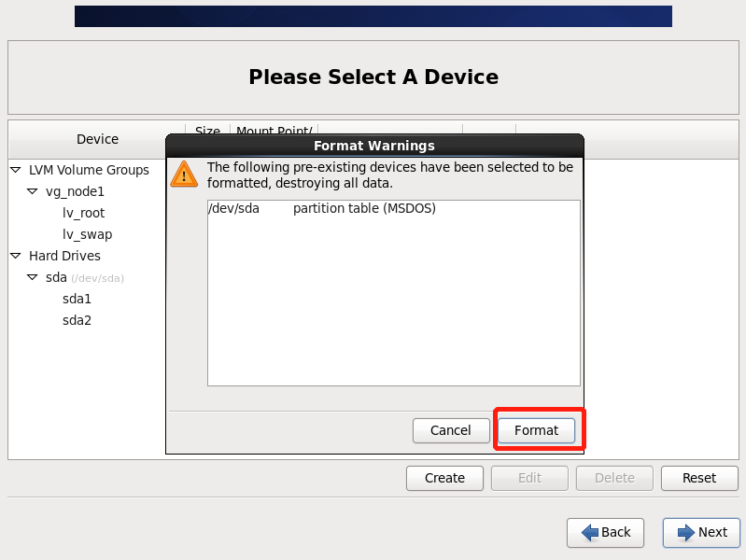The height and width of the screenshot is (560, 746).
Task: Confirm with the Format button
Action: 536,430
